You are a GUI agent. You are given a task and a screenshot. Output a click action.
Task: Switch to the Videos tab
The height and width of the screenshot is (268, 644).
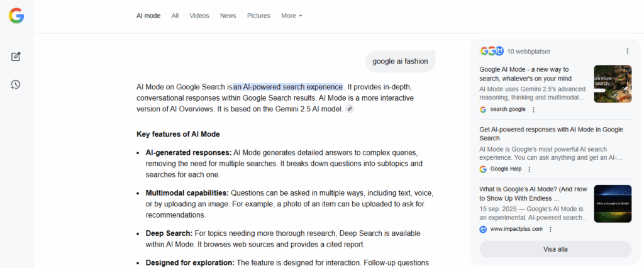pyautogui.click(x=199, y=16)
